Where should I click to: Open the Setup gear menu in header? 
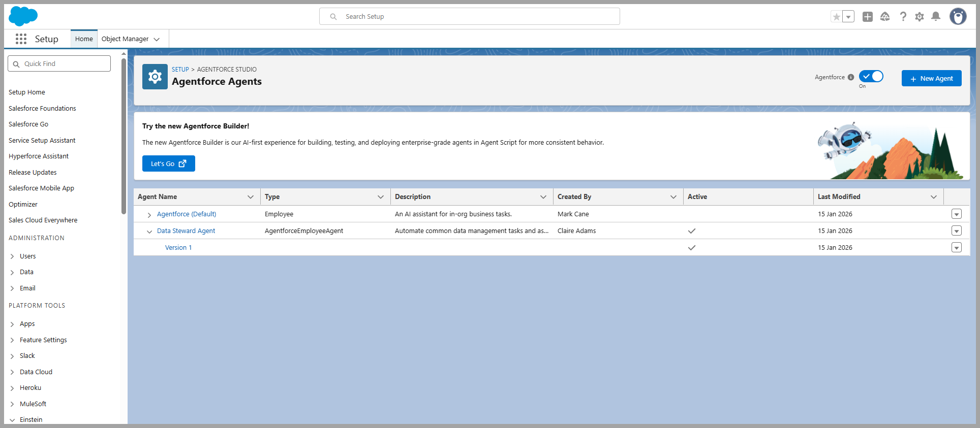coord(920,17)
